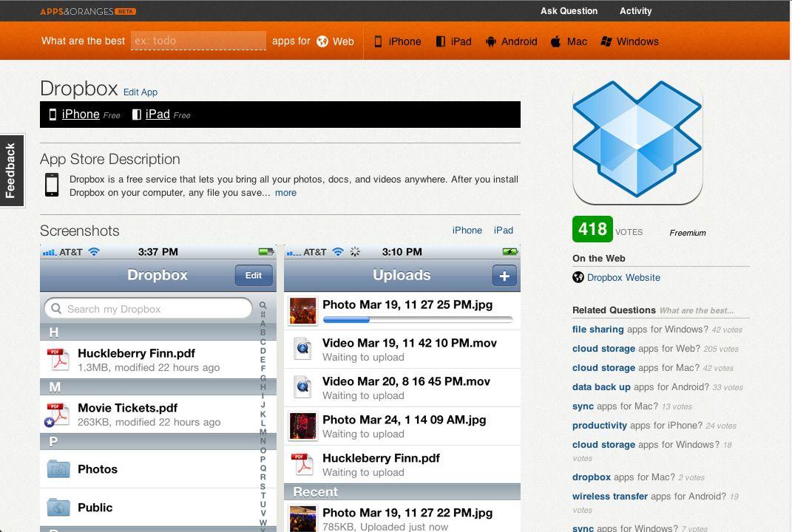Switch screenshots to iPad tab

[503, 230]
